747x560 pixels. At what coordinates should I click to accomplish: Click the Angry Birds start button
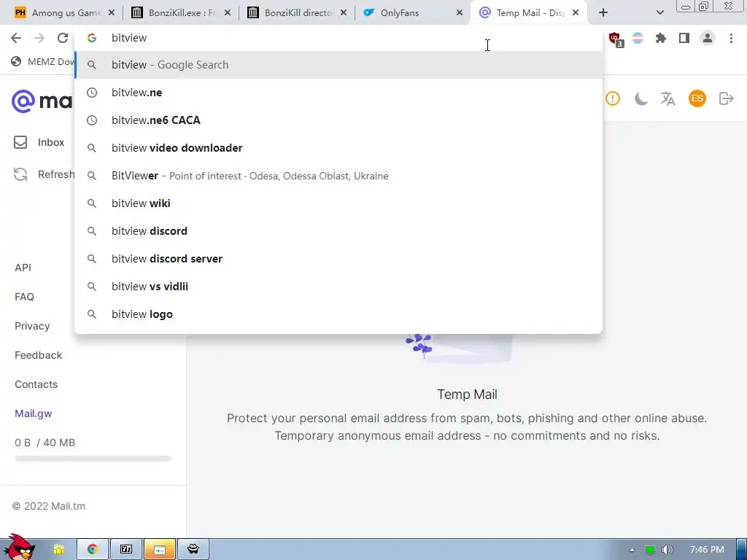point(20,548)
